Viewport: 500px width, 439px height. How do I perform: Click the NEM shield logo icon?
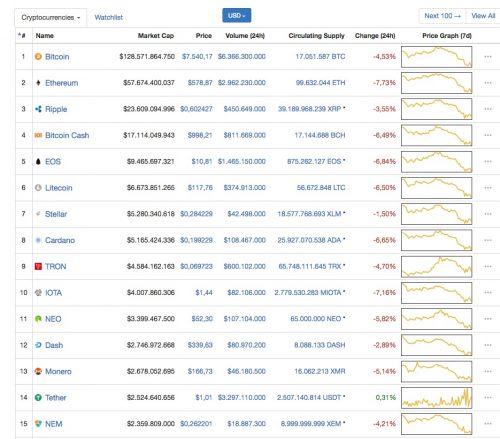(38, 424)
